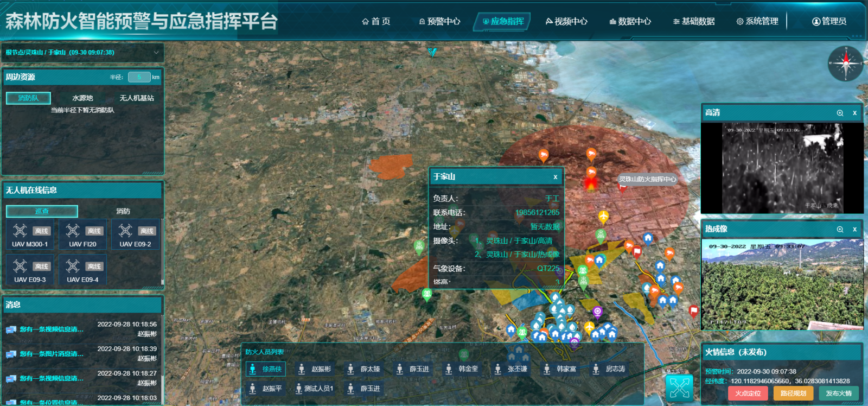
Task: Zoom in the 高清 video panel
Action: [840, 113]
